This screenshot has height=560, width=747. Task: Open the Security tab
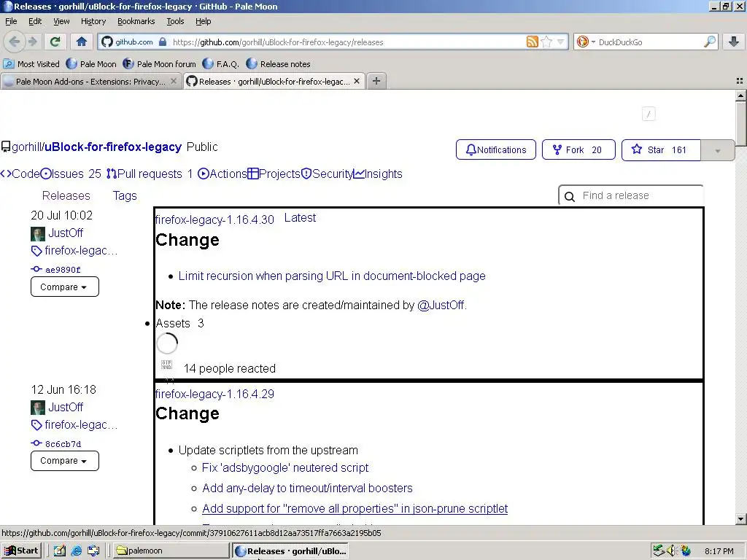coord(328,174)
